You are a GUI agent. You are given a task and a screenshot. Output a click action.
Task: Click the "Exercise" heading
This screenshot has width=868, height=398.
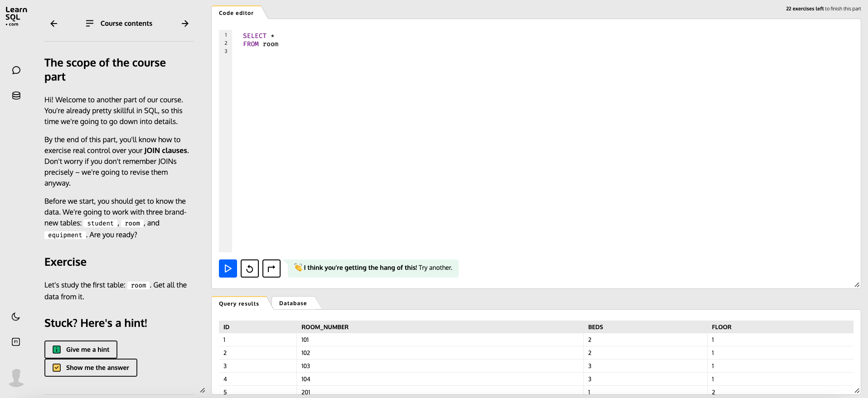pos(65,262)
